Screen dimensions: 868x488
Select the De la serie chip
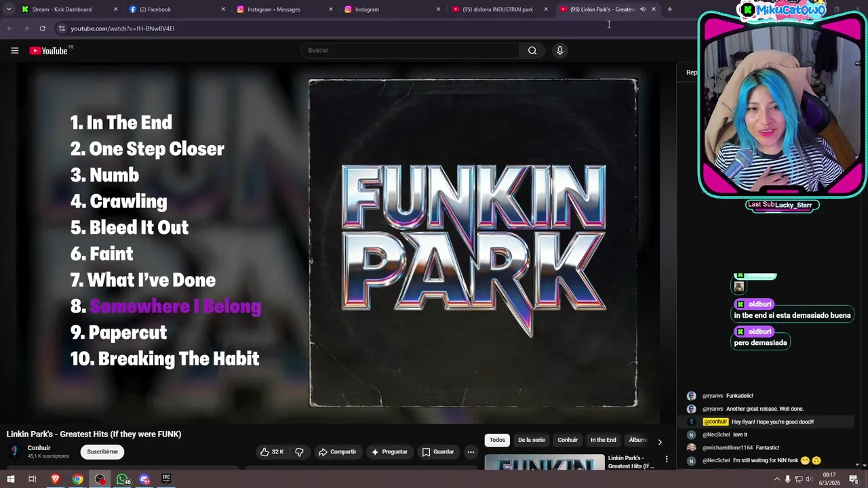click(532, 440)
